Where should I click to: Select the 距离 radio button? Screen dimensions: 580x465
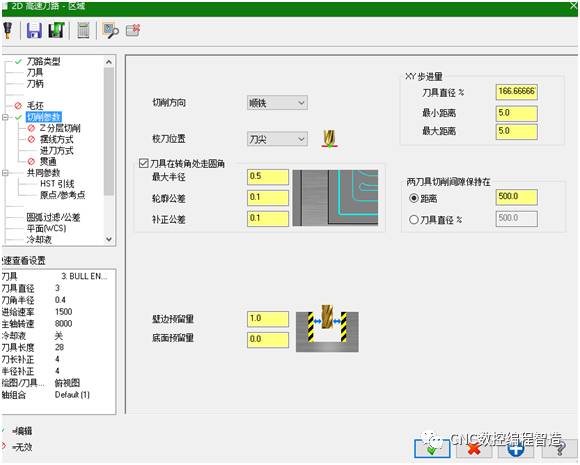pyautogui.click(x=414, y=198)
